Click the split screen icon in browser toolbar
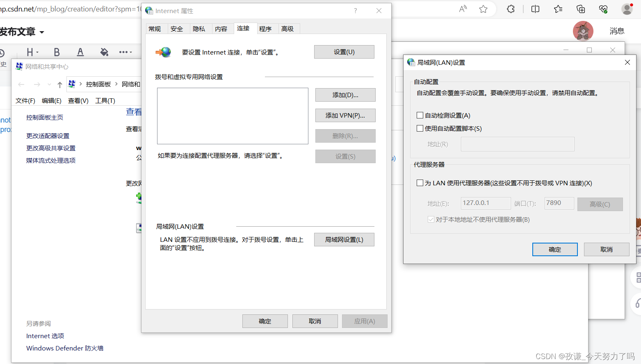The image size is (641, 364). (535, 9)
